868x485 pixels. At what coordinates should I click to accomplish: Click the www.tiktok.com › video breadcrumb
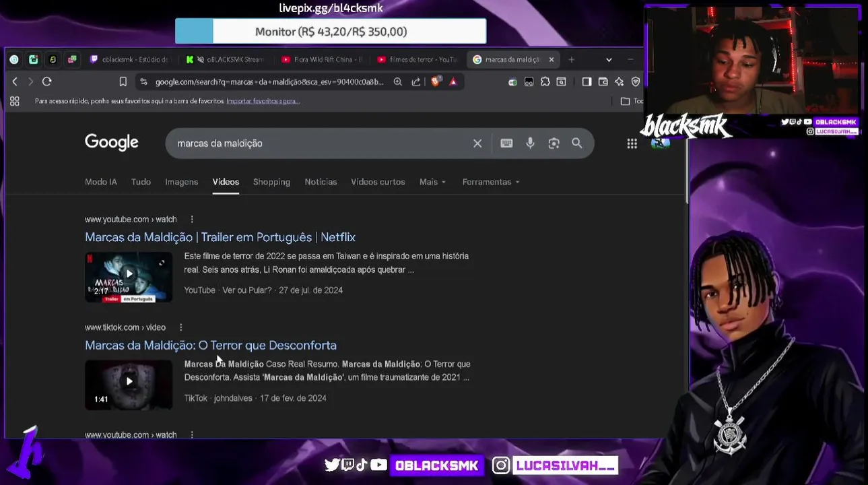(x=125, y=327)
